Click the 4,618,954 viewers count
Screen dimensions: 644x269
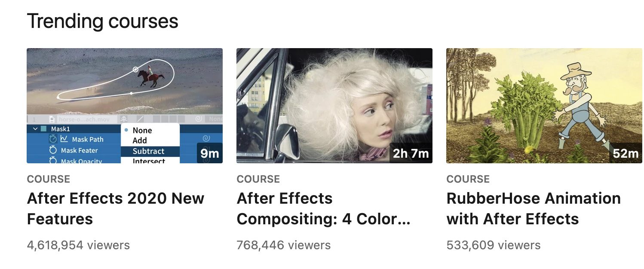[78, 245]
